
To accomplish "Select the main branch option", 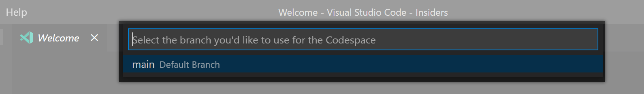I will coord(363,64).
